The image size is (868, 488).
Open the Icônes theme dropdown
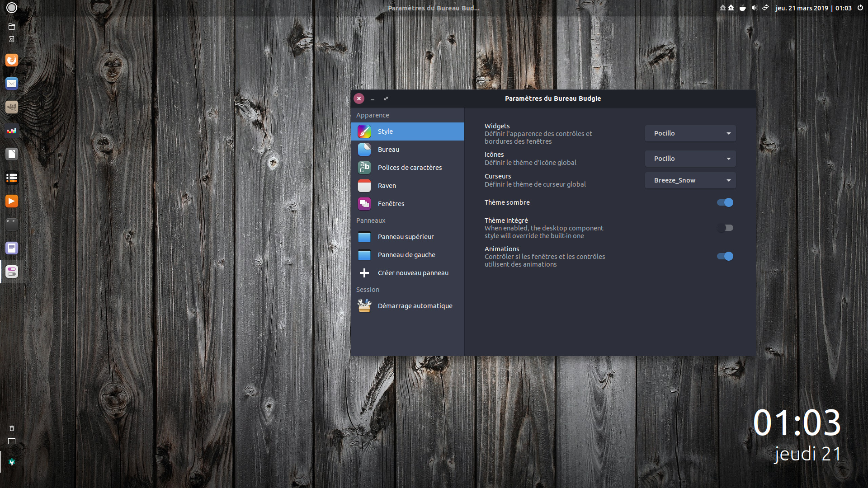(x=690, y=159)
